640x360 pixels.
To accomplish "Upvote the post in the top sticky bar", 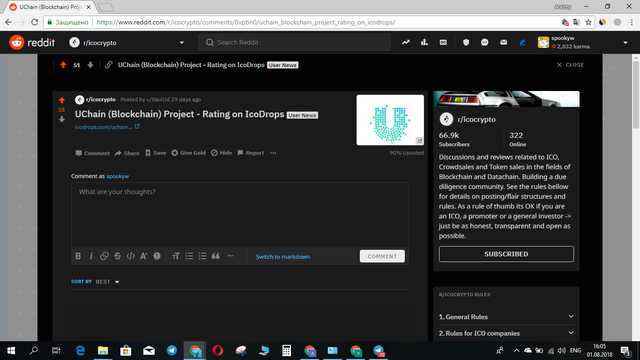I will click(63, 65).
